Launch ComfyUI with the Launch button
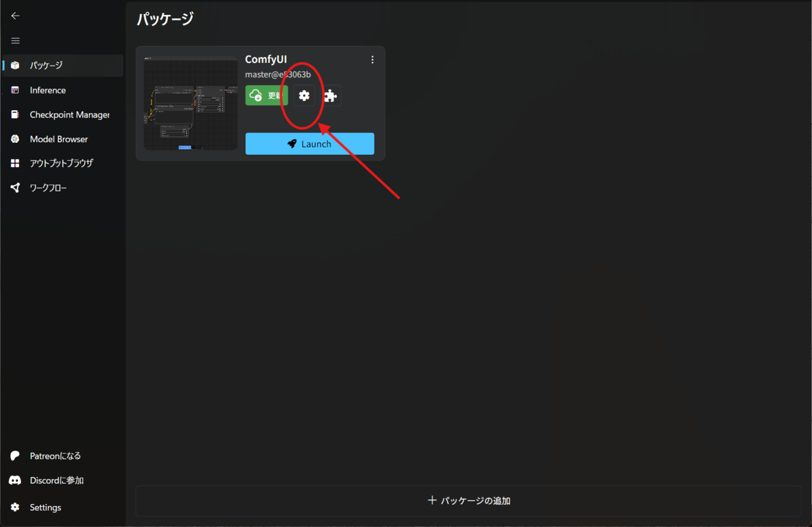Image resolution: width=812 pixels, height=527 pixels. pos(310,143)
